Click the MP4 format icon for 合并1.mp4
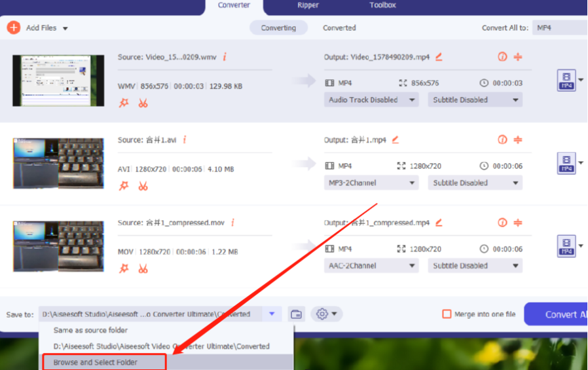The image size is (588, 370). (x=566, y=164)
